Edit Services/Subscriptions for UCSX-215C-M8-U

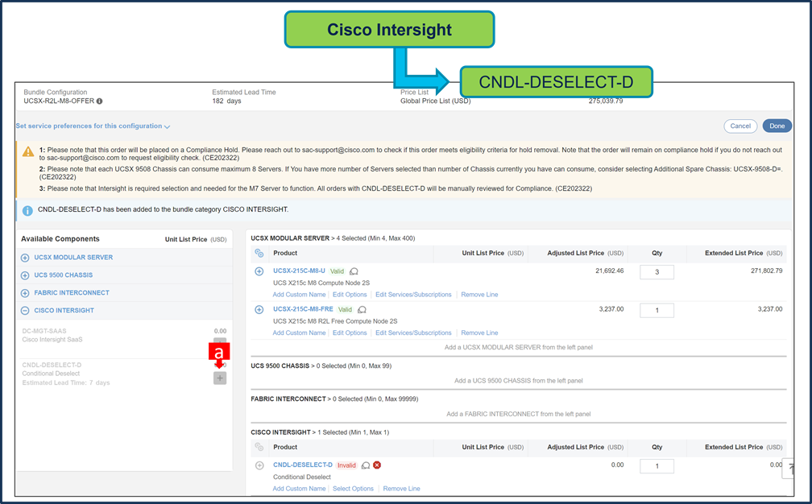(x=413, y=295)
